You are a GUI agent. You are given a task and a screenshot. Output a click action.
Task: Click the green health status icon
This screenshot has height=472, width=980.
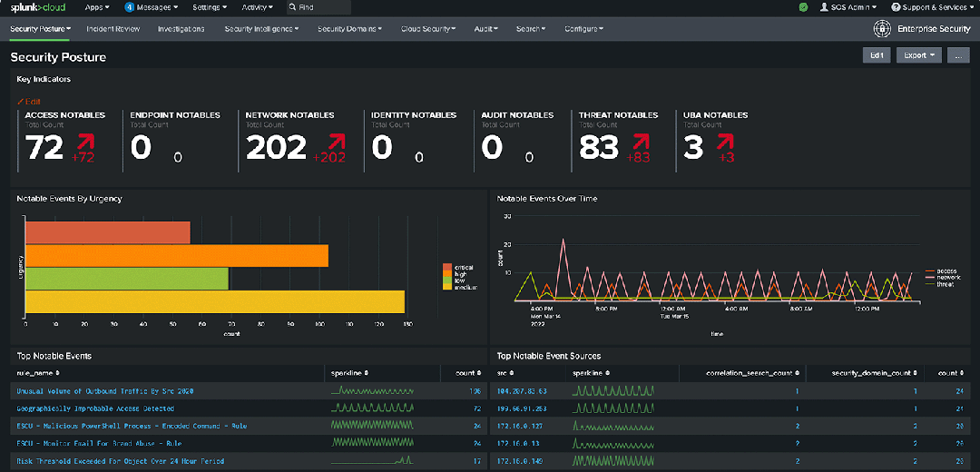coord(803,7)
